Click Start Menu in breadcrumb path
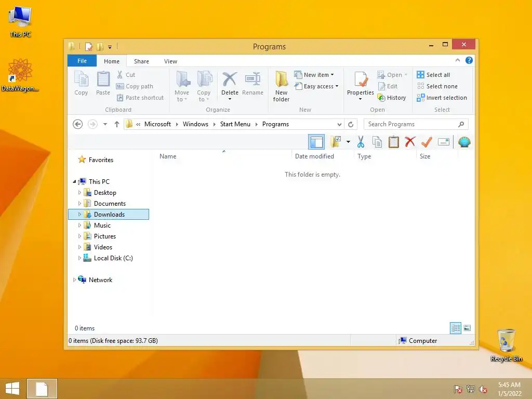 tap(235, 124)
